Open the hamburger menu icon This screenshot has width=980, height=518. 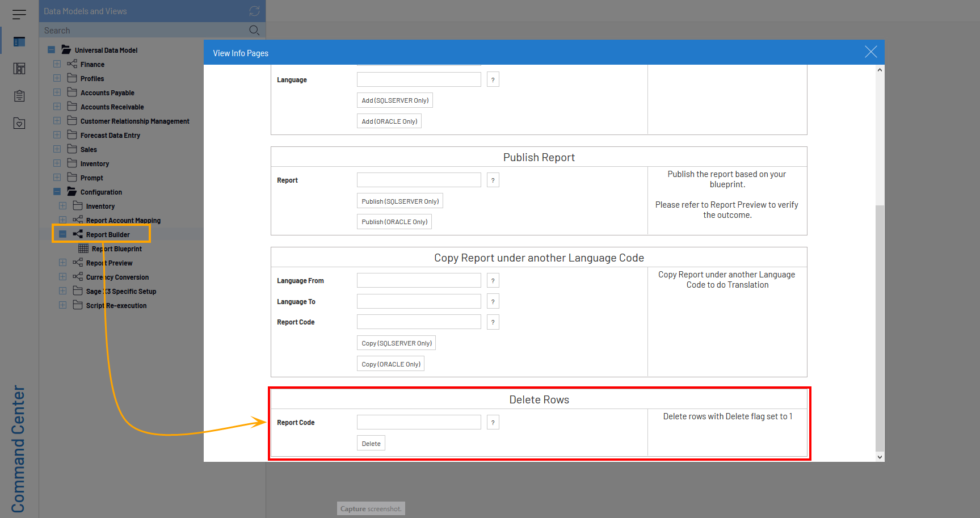tap(19, 14)
